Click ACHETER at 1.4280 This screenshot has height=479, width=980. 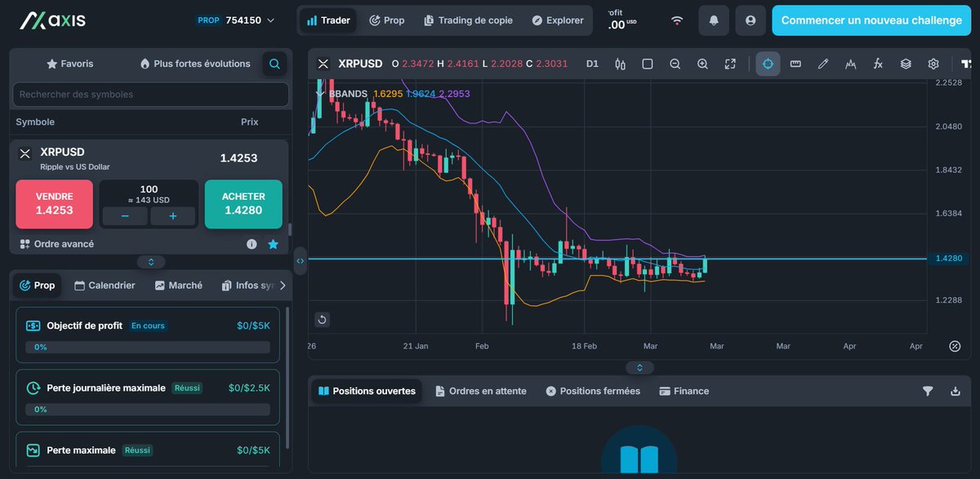point(243,204)
